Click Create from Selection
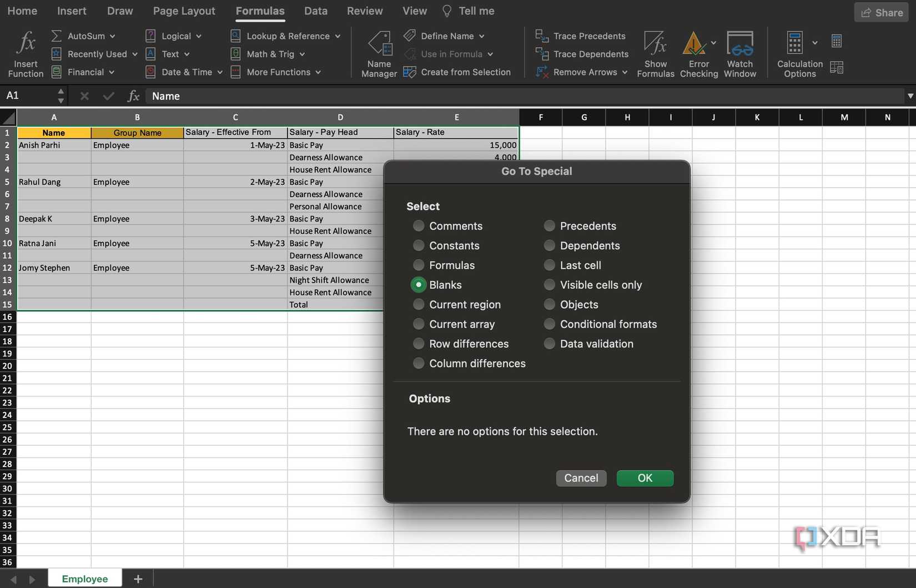The width and height of the screenshot is (916, 588). [x=457, y=72]
